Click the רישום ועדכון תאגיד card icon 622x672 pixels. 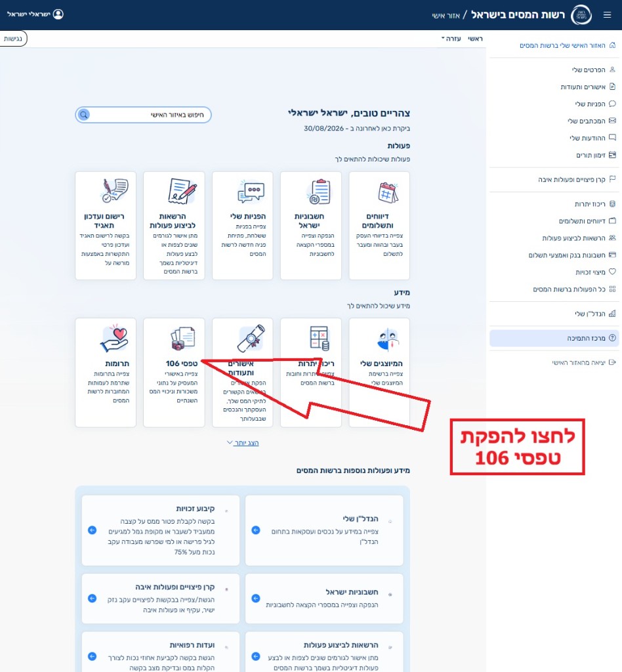point(114,191)
